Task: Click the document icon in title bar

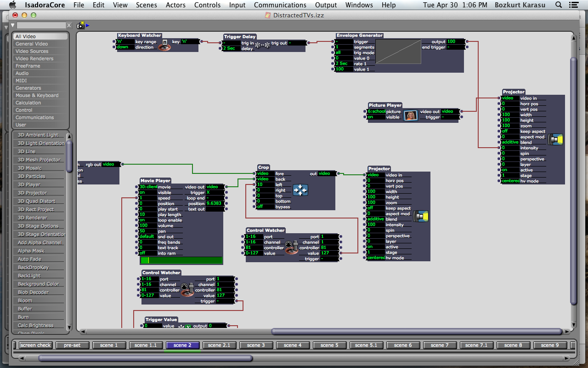Action: pyautogui.click(x=268, y=15)
